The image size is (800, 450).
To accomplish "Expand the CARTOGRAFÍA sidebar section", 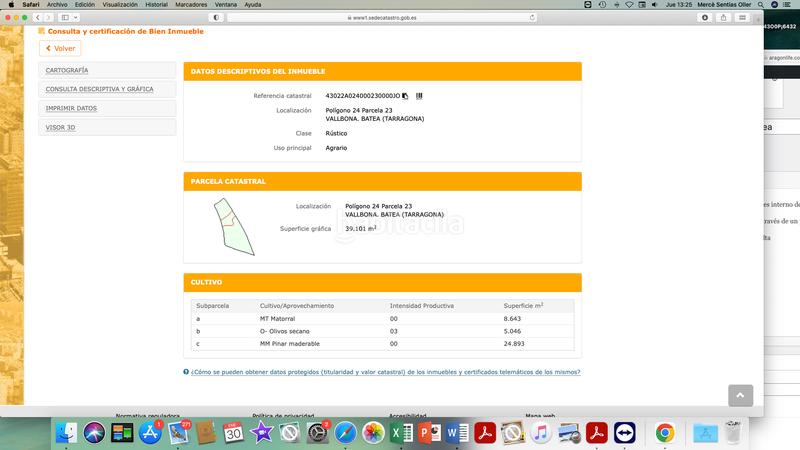I will point(107,70).
